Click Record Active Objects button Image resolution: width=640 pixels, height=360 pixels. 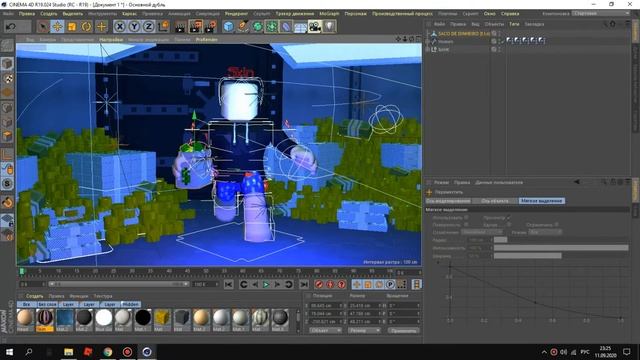coord(319,284)
